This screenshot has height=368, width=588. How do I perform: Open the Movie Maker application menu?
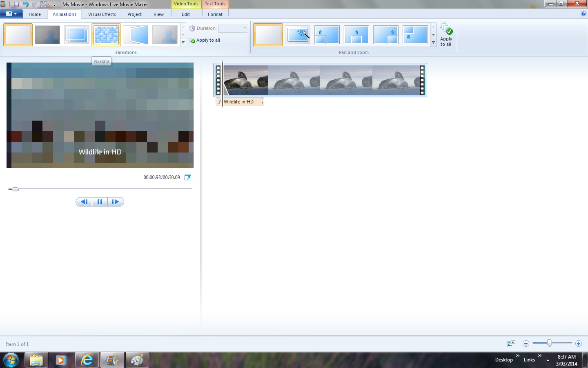click(x=11, y=14)
